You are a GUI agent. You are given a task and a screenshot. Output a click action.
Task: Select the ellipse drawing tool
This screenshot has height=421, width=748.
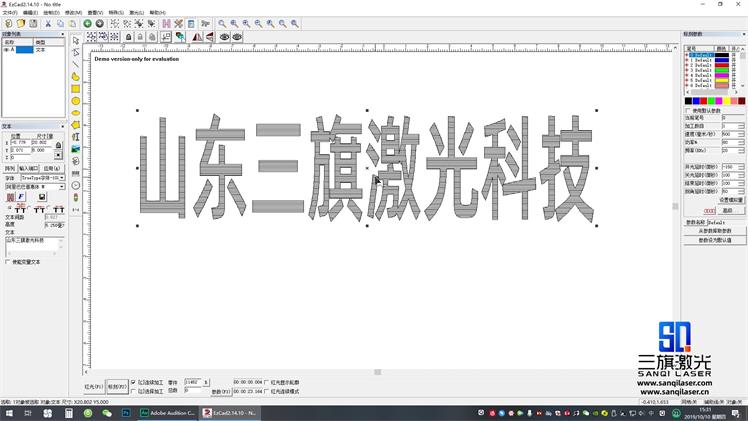pos(75,113)
